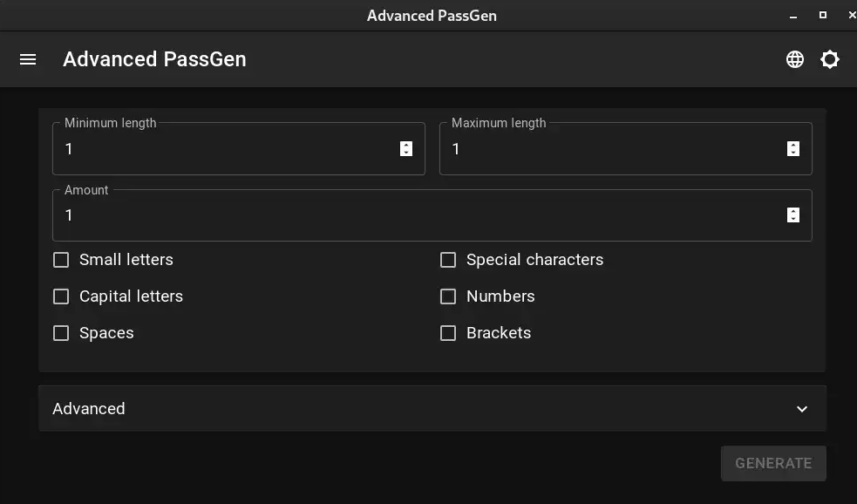Check the Brackets option
Viewport: 857px width, 504px height.
click(448, 333)
